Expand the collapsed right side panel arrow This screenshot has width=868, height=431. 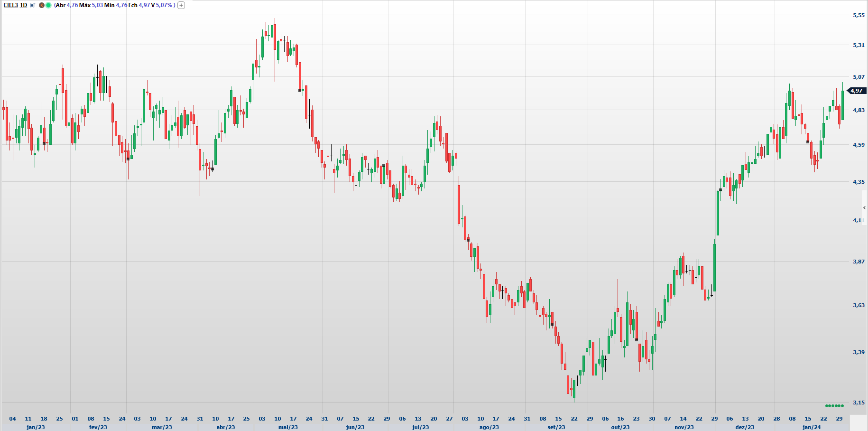tap(864, 208)
